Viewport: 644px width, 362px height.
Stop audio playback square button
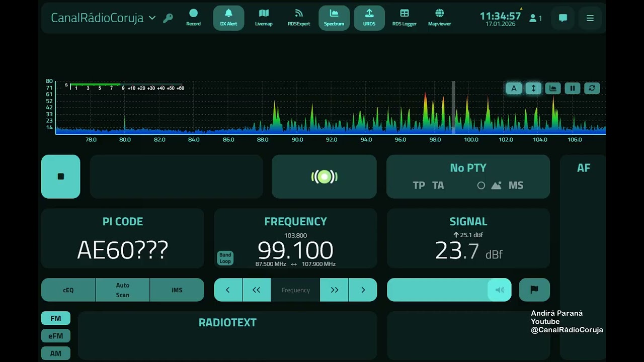61,176
